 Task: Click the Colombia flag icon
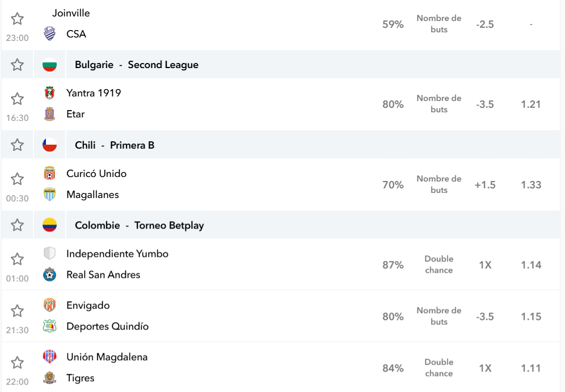50,225
